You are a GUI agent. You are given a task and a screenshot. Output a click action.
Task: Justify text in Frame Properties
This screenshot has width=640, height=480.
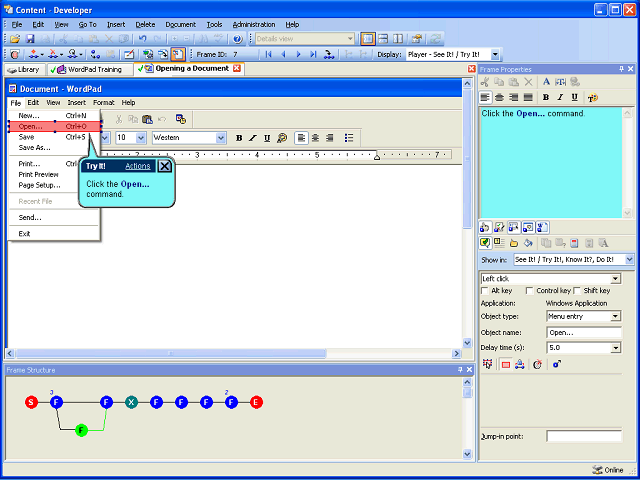click(x=528, y=97)
